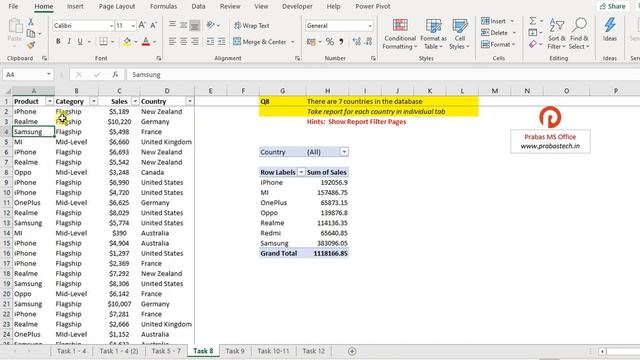640x360 pixels.
Task: Open the pivot Country (All) filter dropdown
Action: pos(344,152)
